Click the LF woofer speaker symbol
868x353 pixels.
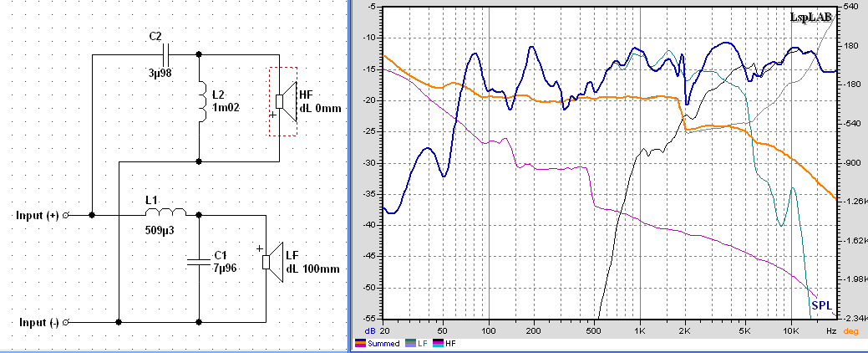(x=272, y=262)
